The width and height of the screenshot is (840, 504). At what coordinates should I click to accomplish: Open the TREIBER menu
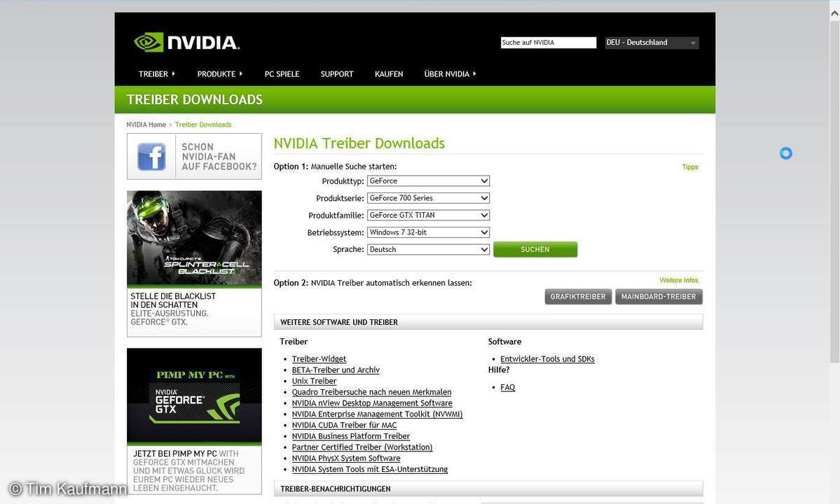[156, 73]
